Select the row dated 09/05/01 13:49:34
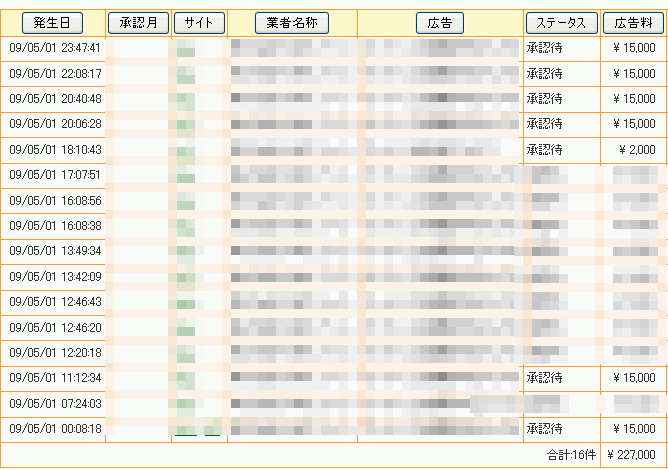Viewport: 668px width, 470px height. point(334,251)
